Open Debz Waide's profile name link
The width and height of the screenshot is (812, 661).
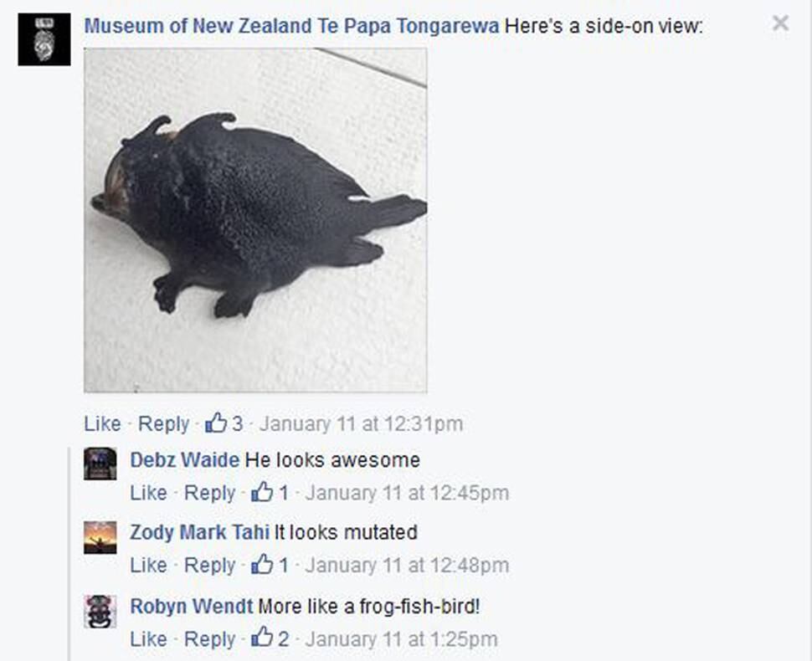185,459
